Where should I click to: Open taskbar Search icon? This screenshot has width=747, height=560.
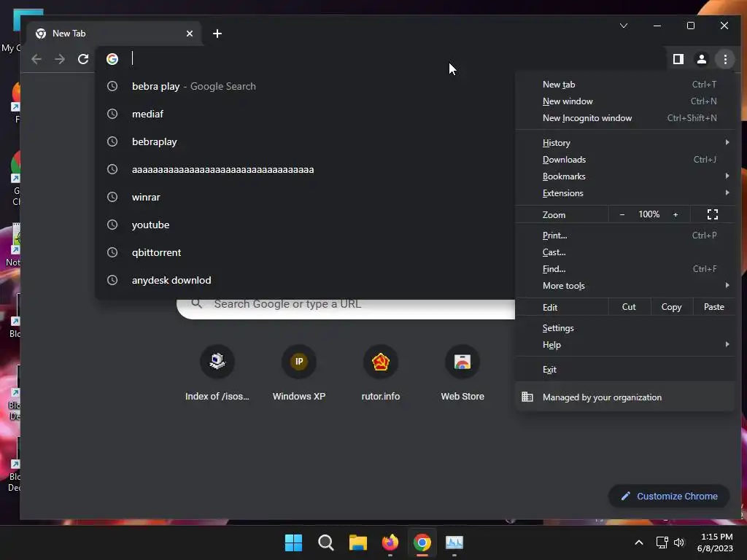tap(326, 542)
